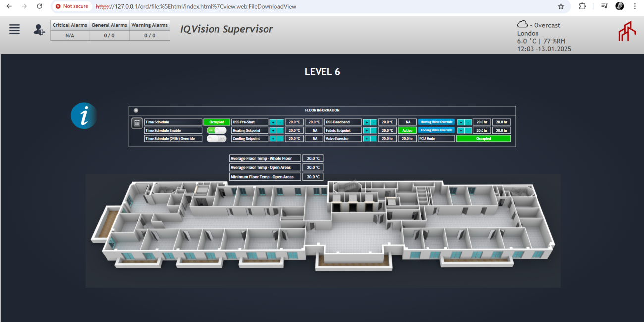Decrease Cooling Setpoint with minus
Image resolution: width=644 pixels, height=322 pixels.
[280, 139]
